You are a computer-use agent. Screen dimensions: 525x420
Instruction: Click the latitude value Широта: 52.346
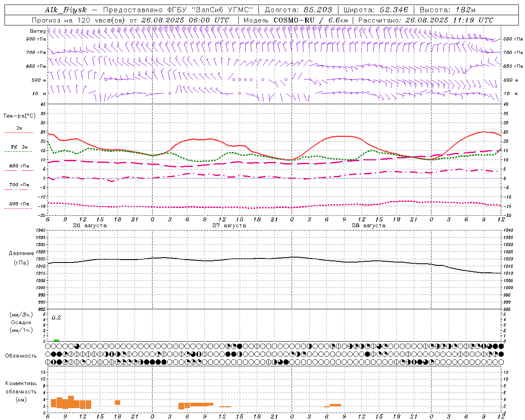[x=376, y=10]
